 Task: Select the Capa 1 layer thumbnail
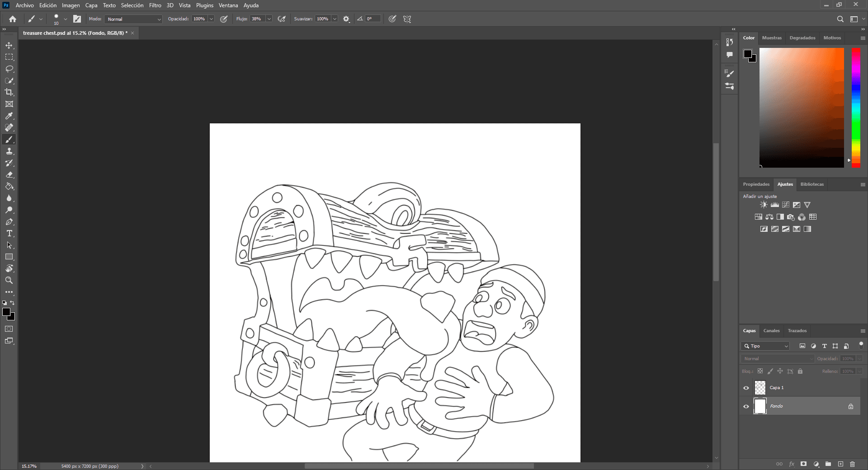760,388
